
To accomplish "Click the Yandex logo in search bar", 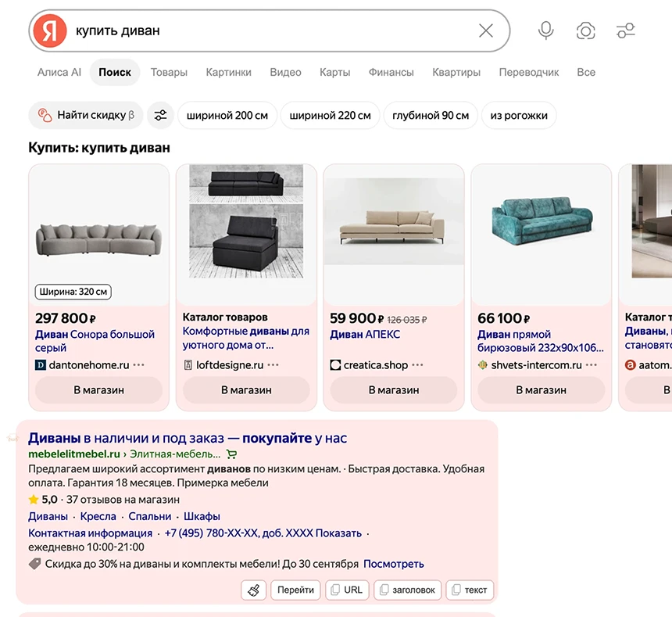I will pos(50,30).
